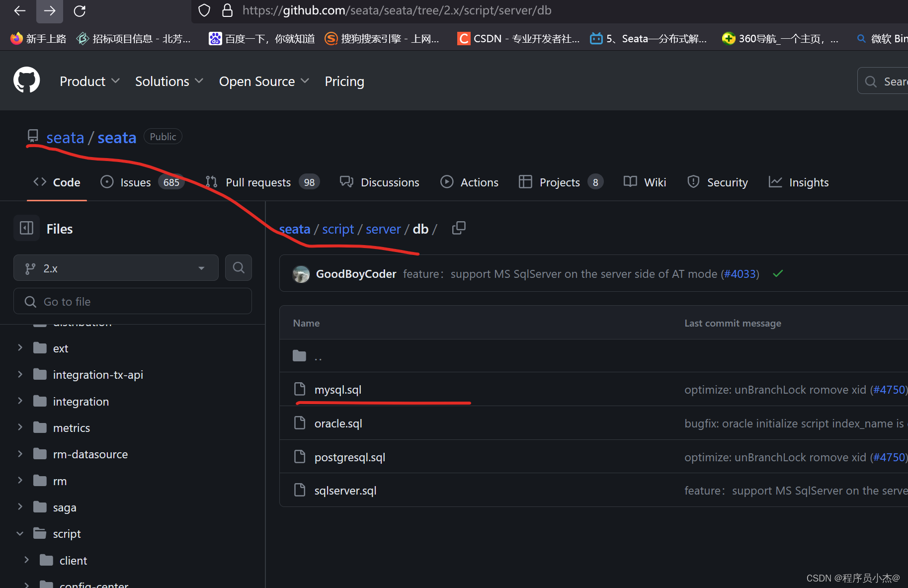
Task: Open the seata repository name link
Action: click(117, 137)
